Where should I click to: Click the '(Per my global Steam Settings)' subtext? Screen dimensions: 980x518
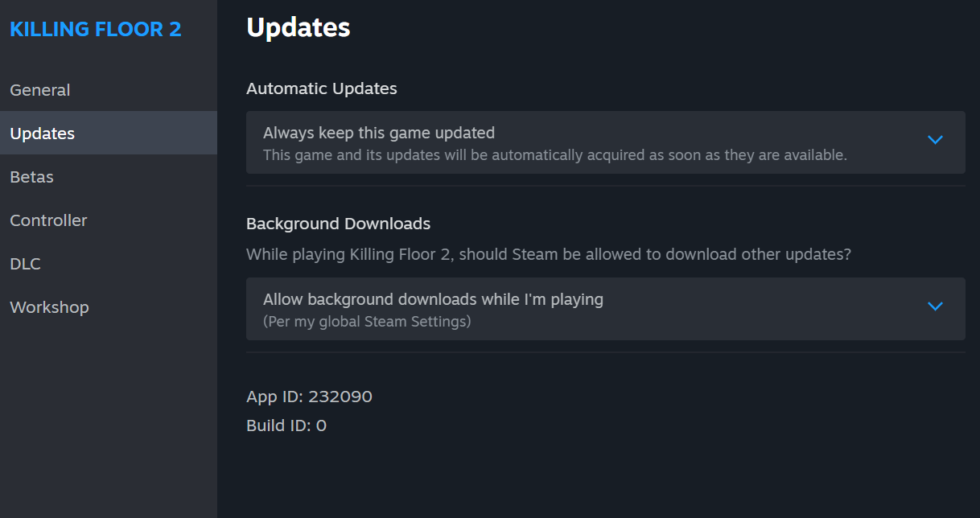[367, 322]
